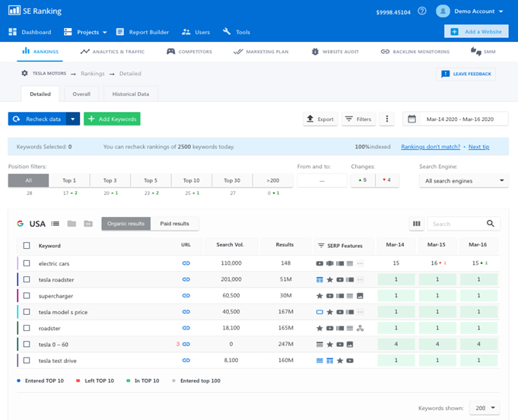Switch to Paid results
This screenshot has height=420, width=518.
coord(175,224)
